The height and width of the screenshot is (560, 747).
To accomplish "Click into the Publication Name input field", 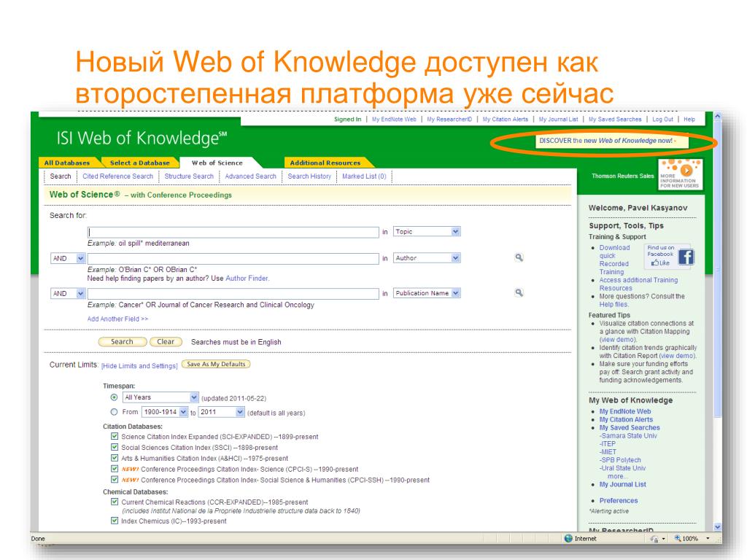I will [x=233, y=293].
